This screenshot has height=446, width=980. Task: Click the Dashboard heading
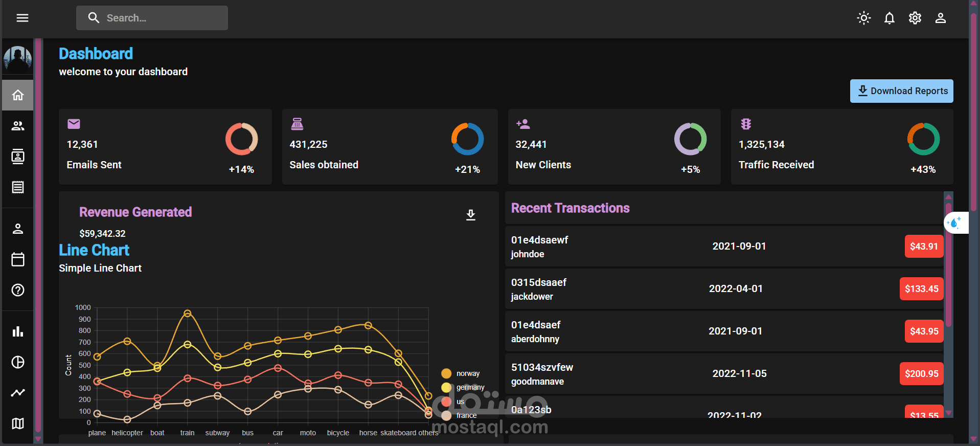(x=96, y=54)
